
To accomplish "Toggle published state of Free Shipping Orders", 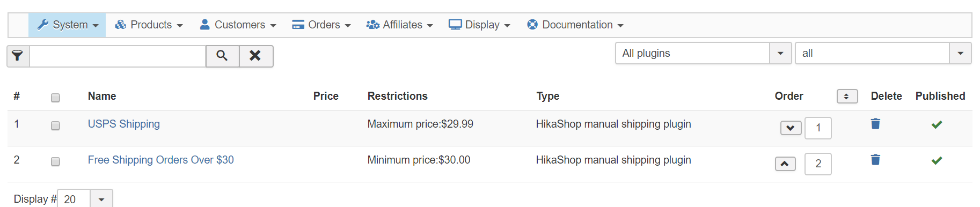I will tap(937, 160).
